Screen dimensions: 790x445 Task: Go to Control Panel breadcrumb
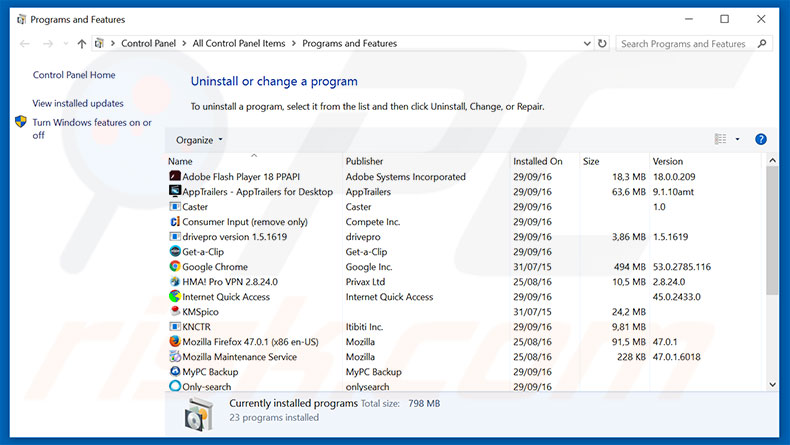coord(149,43)
